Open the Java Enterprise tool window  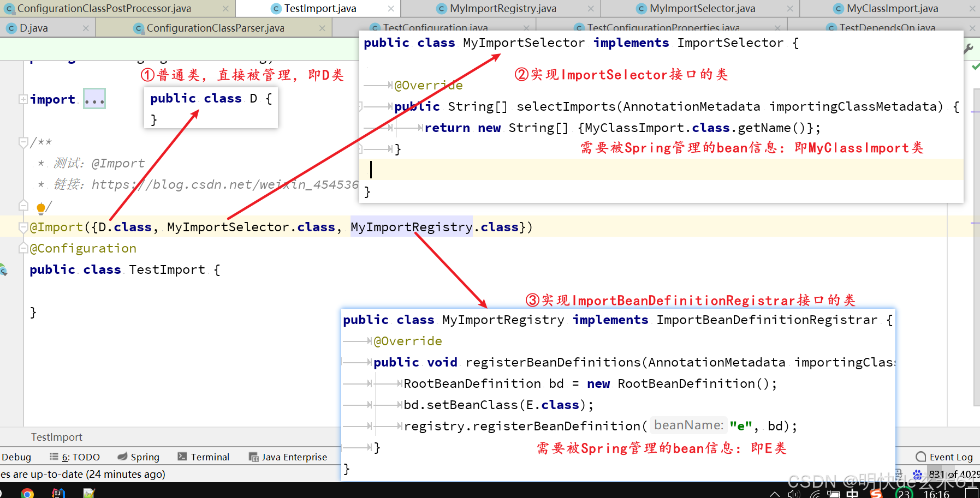tap(288, 457)
